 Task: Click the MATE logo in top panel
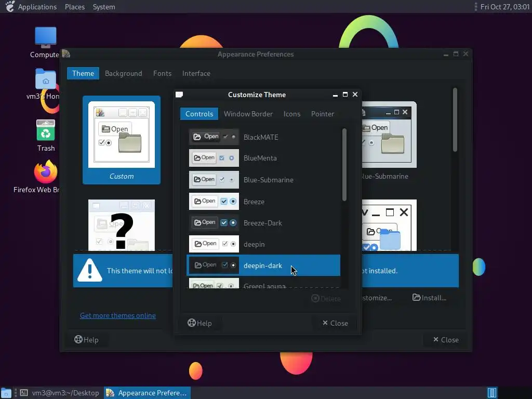click(10, 6)
